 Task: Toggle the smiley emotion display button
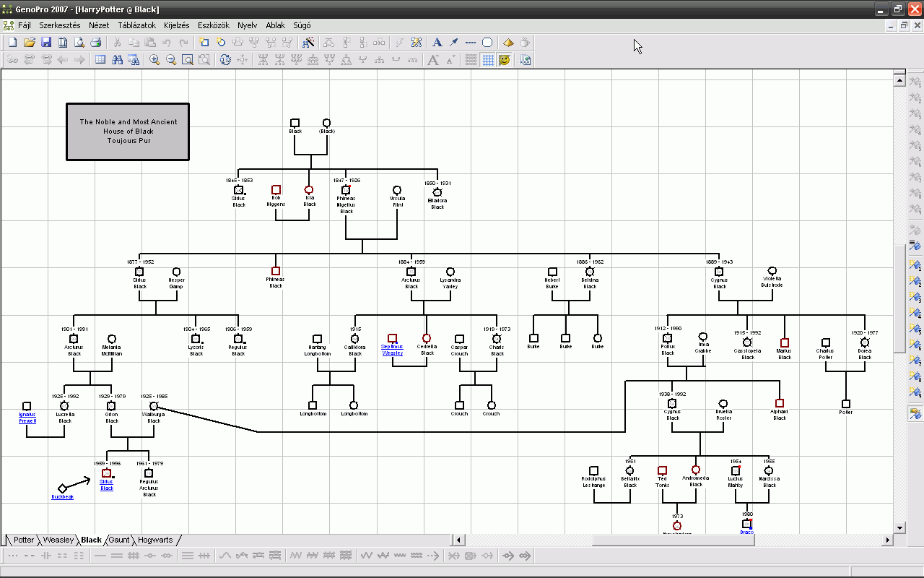point(505,60)
